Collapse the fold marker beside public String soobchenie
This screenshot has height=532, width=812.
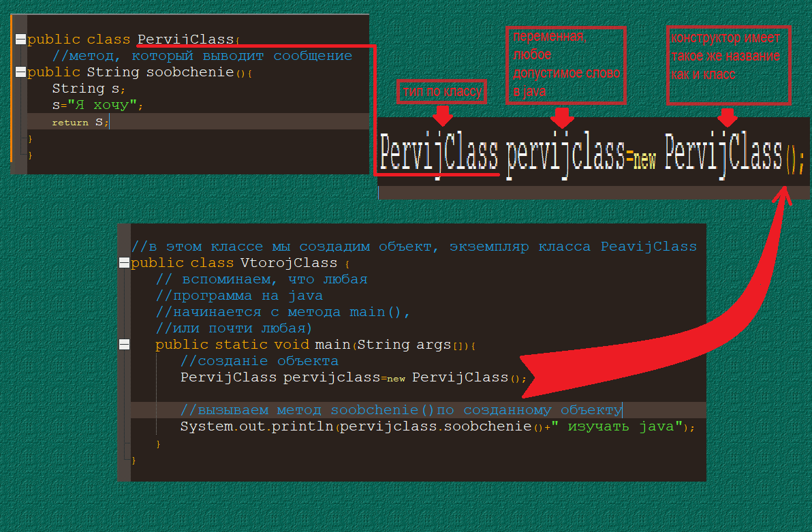(x=20, y=72)
